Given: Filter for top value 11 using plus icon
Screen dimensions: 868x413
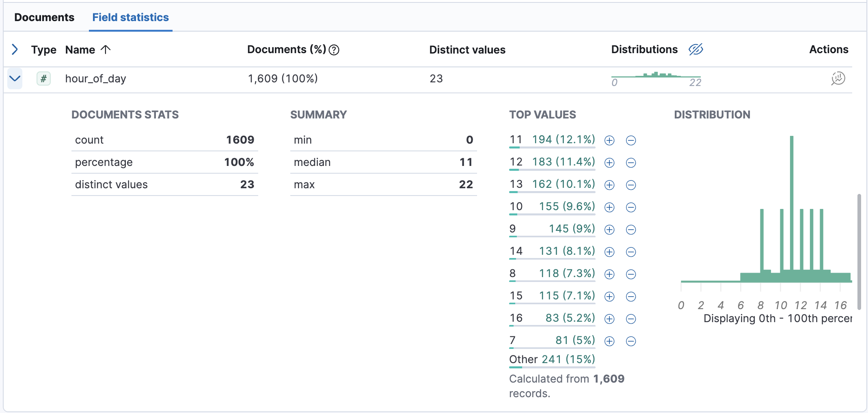Looking at the screenshot, I should 609,140.
